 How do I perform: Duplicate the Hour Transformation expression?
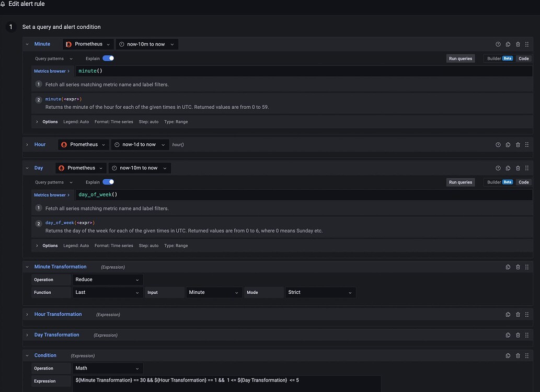pyautogui.click(x=508, y=314)
